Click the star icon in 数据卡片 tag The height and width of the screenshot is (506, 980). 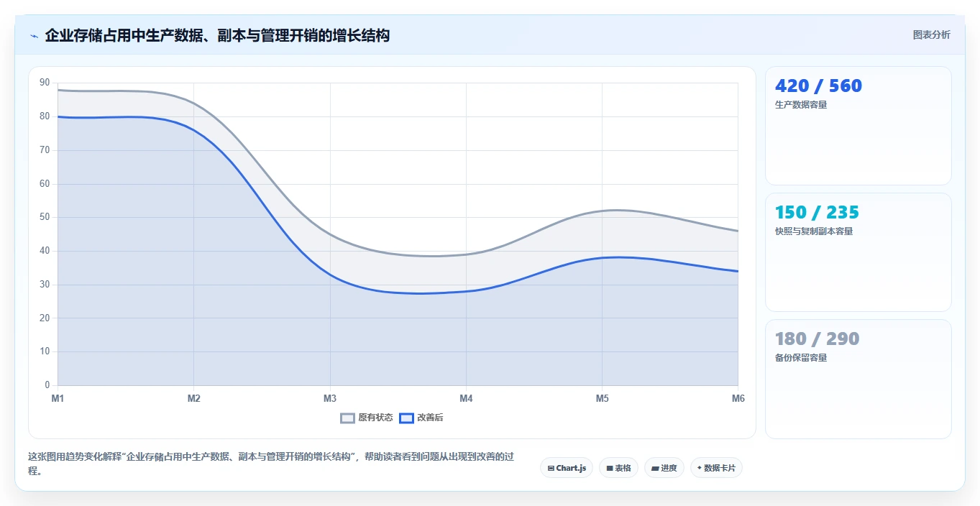[x=700, y=468]
